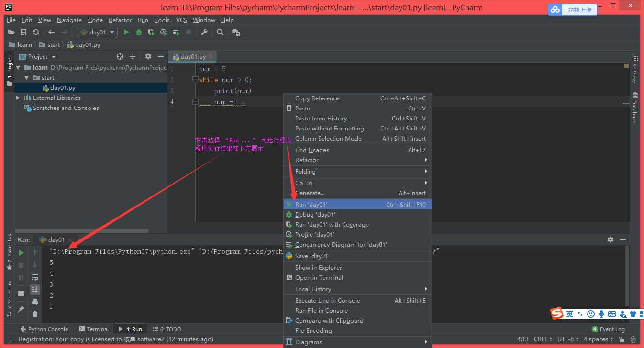Click the Pin Tab icon in the Run panel
Image resolution: width=644 pixels, height=348 pixels.
pyautogui.click(x=21, y=309)
